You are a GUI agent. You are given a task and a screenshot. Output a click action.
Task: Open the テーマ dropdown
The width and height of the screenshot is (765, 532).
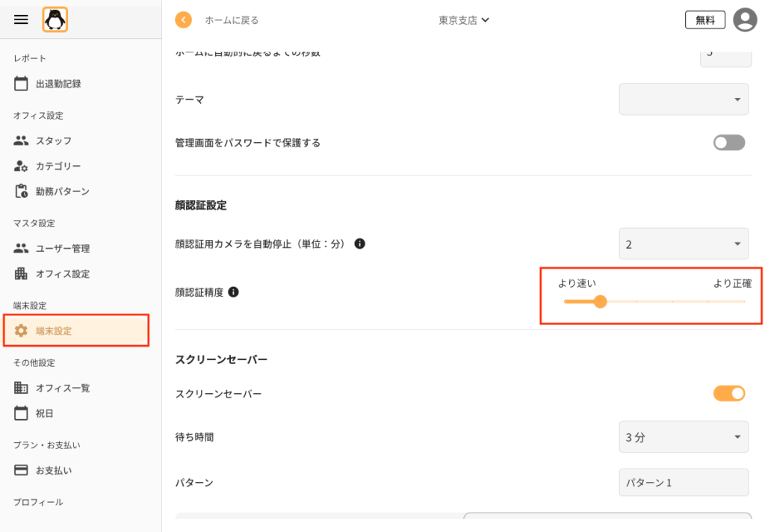click(684, 99)
